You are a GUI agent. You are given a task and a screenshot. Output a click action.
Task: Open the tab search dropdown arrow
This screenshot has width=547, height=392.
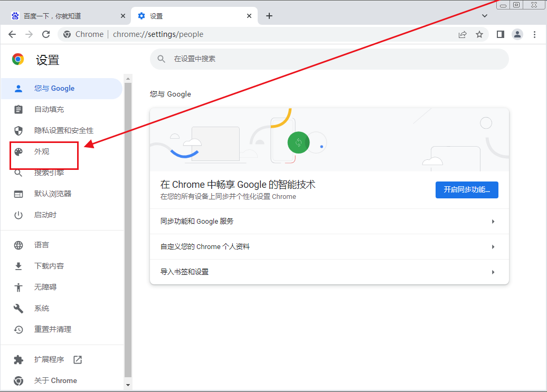pos(485,16)
